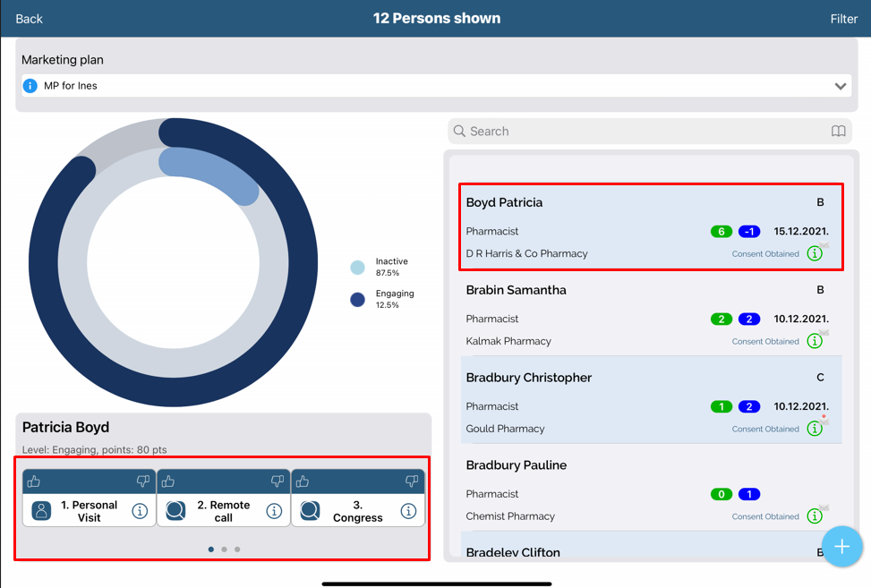The image size is (871, 588).
Task: Go to second page dot of cards
Action: click(x=224, y=550)
